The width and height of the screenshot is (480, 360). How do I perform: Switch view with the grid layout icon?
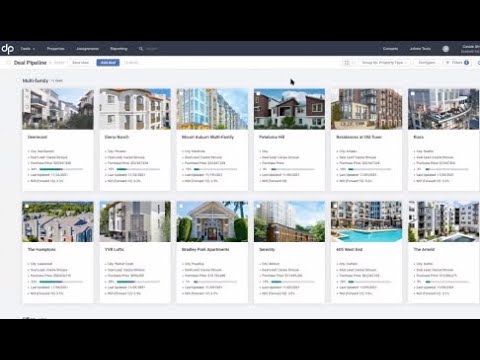(347, 63)
